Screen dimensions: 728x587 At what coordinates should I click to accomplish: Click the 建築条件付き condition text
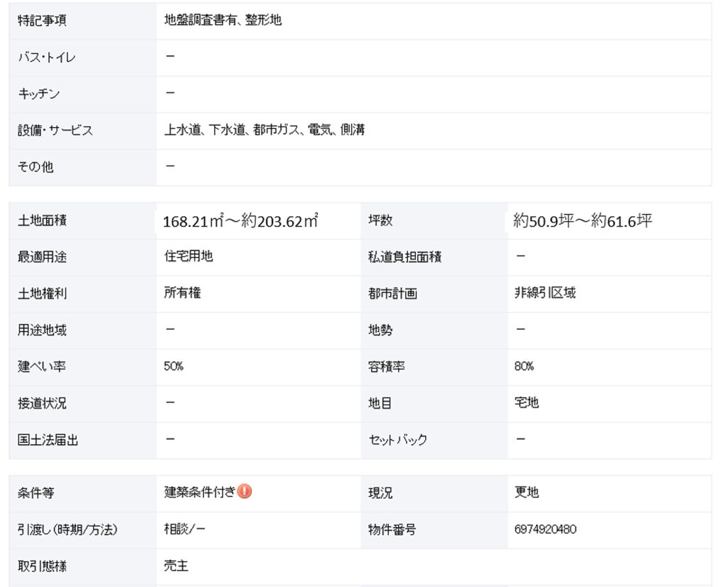click(200, 492)
